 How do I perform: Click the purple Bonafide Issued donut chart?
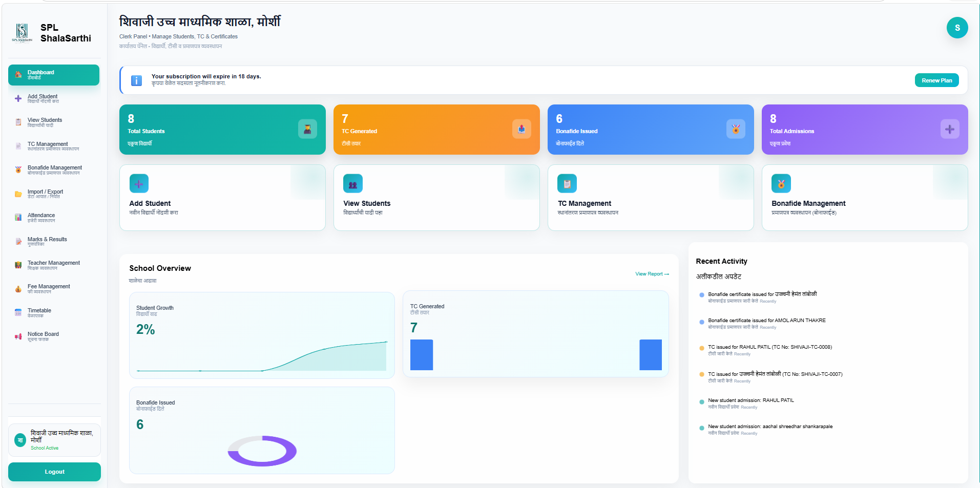[262, 451]
